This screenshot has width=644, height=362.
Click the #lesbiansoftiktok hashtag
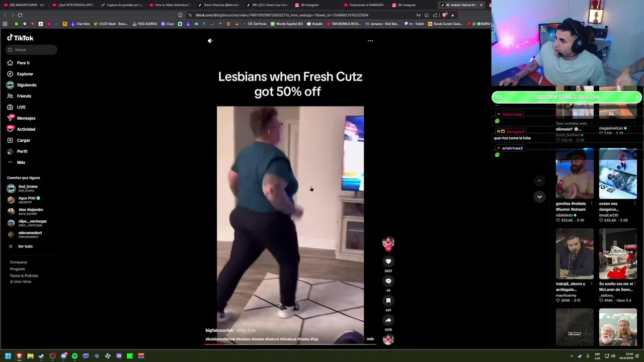click(x=220, y=339)
